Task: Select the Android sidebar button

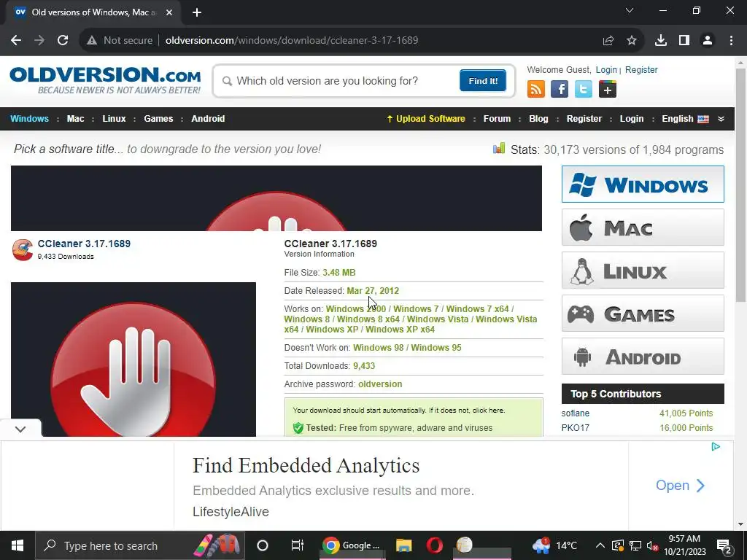Action: 643,357
